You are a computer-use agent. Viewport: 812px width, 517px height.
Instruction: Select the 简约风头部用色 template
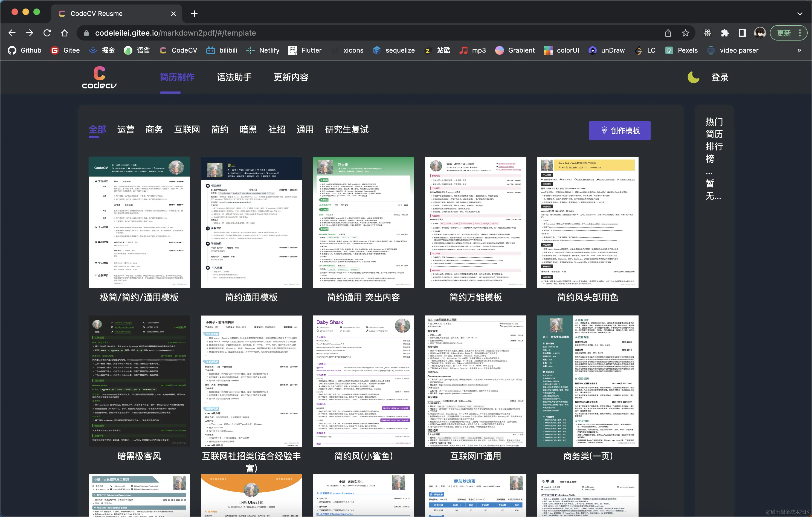(587, 222)
